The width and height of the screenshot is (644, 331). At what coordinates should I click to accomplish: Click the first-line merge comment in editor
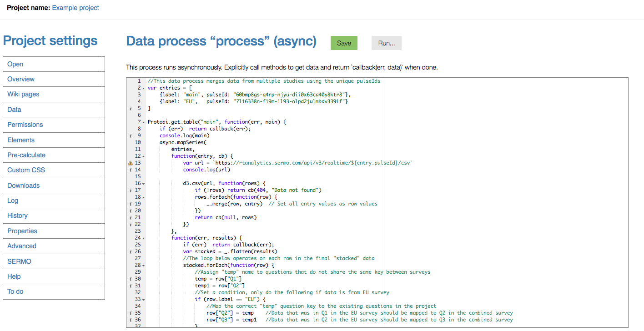[x=264, y=81]
